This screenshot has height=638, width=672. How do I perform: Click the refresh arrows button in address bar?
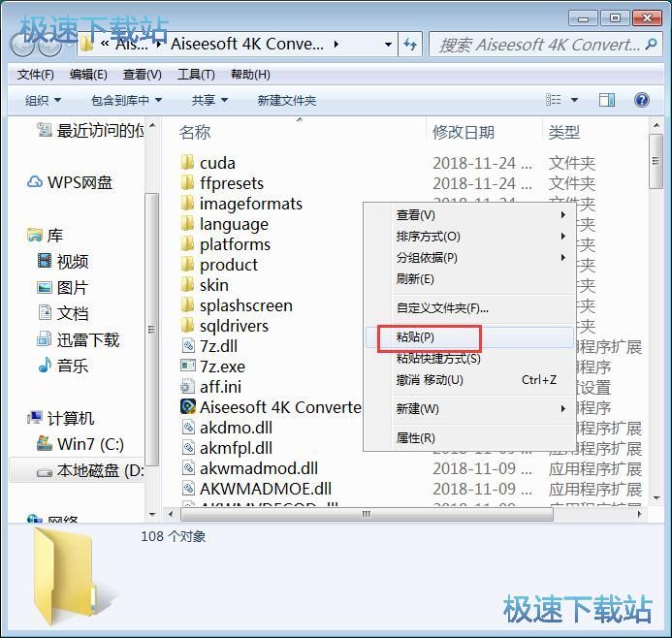(x=410, y=45)
